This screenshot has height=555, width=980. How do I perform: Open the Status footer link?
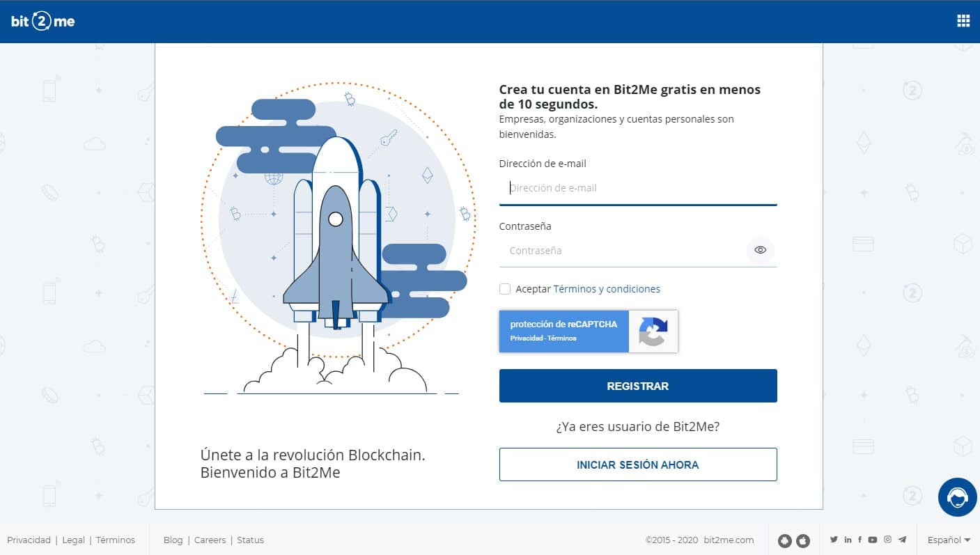pos(250,540)
